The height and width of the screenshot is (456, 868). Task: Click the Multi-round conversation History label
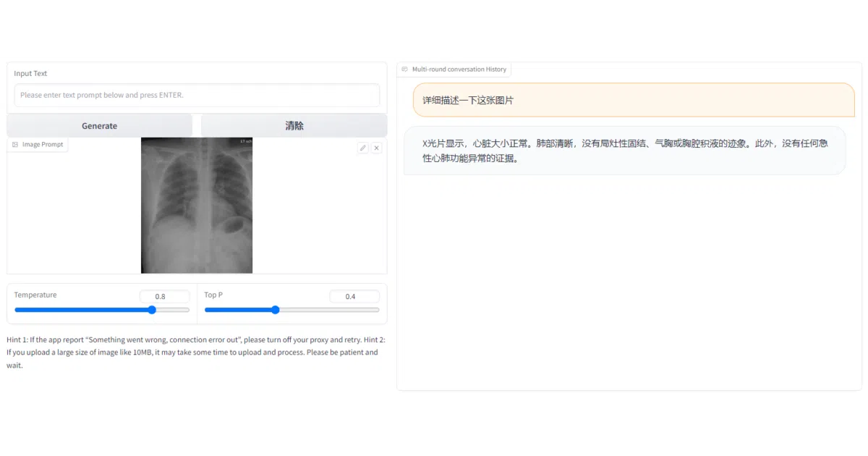click(459, 69)
